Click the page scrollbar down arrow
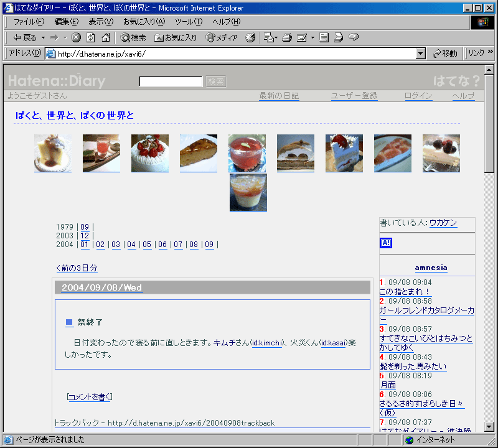This screenshot has height=448, width=498. (489, 427)
